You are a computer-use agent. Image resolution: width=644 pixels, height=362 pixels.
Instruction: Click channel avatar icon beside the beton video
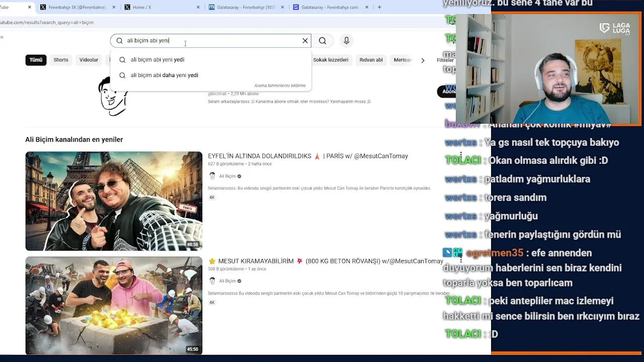click(x=212, y=281)
